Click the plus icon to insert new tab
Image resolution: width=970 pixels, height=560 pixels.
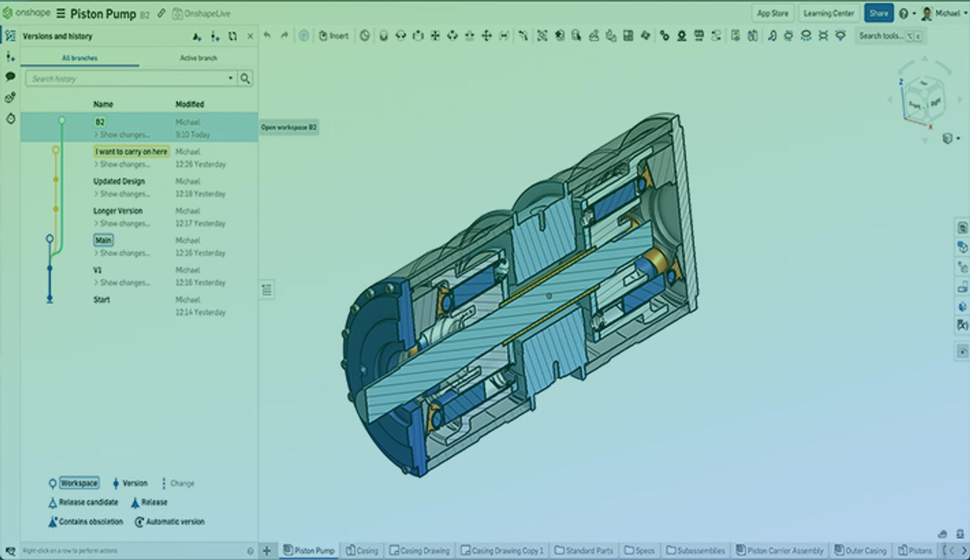click(x=266, y=550)
